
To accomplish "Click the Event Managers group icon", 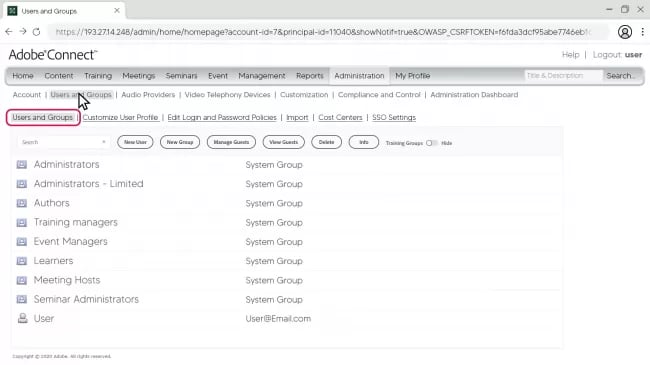I will point(22,241).
